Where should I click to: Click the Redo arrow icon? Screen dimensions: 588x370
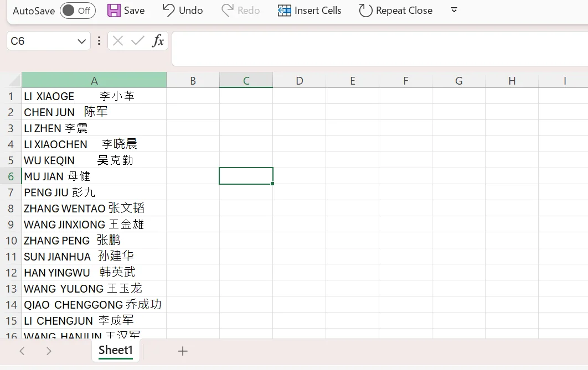(x=228, y=10)
